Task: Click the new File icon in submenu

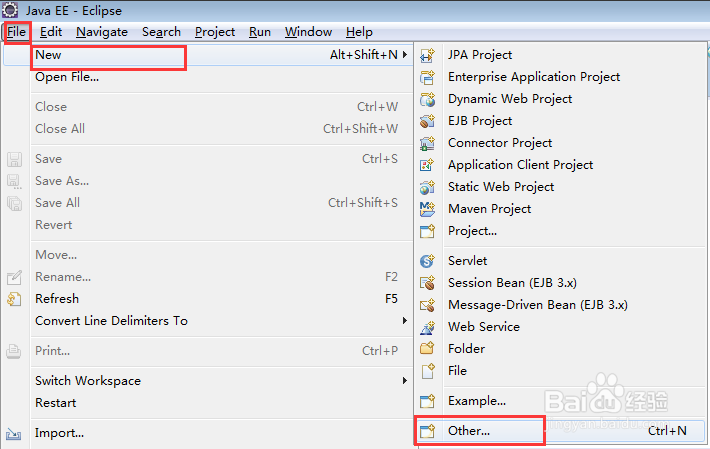Action: [428, 371]
